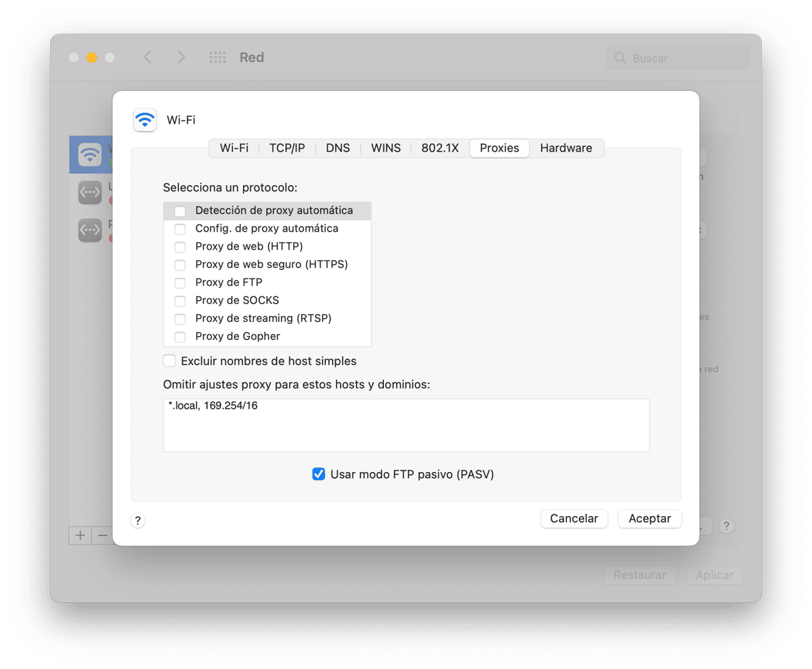This screenshot has width=812, height=669.
Task: Click the Wi-Fi icon in dialog header
Action: click(145, 120)
